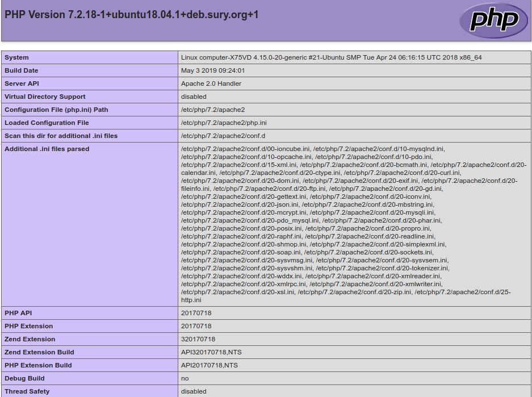The height and width of the screenshot is (397, 532).
Task: Click the Virtual Directory Support label
Action: coord(45,97)
